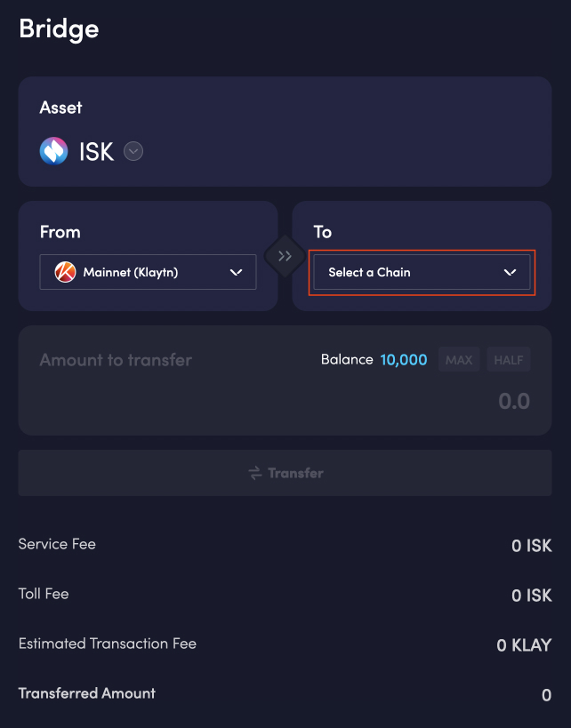Screen dimensions: 571x728
Task: Click the Amount to transfer label
Action: tap(116, 360)
